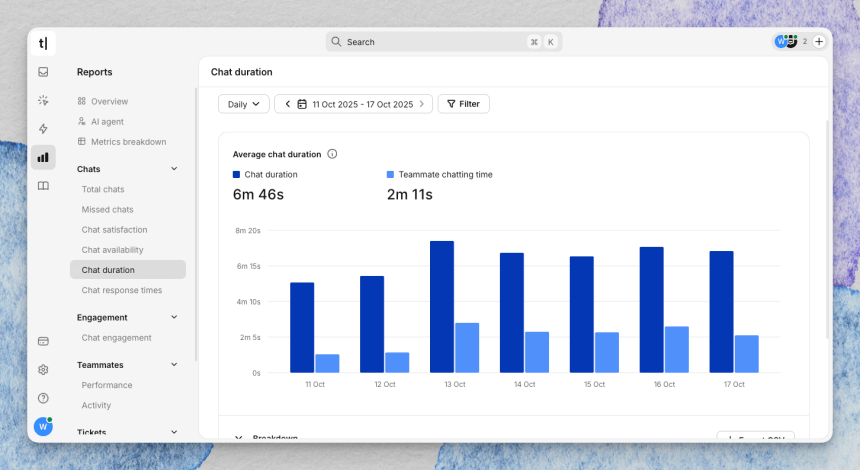Viewport: 860px width, 470px height.
Task: Collapse the Tickets section
Action: (174, 432)
